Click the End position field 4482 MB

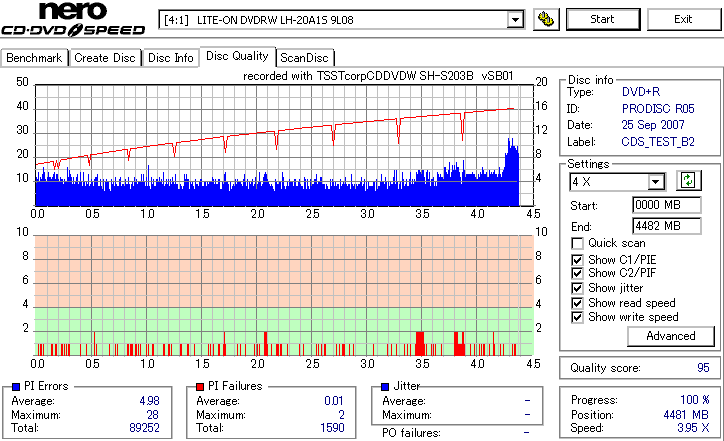pos(667,226)
